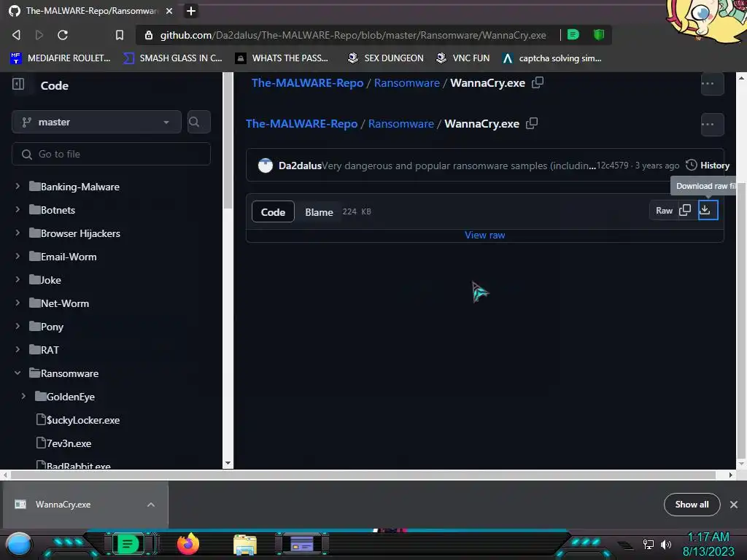Close the downloads bar with X

pos(734,505)
